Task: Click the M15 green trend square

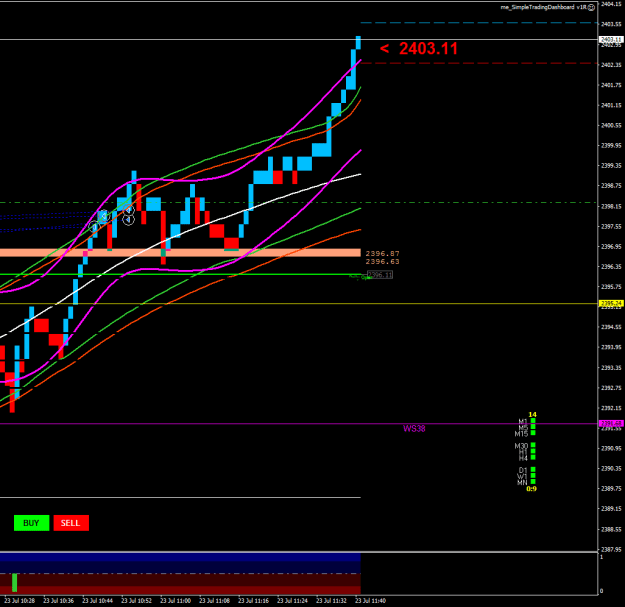Action: [533, 433]
